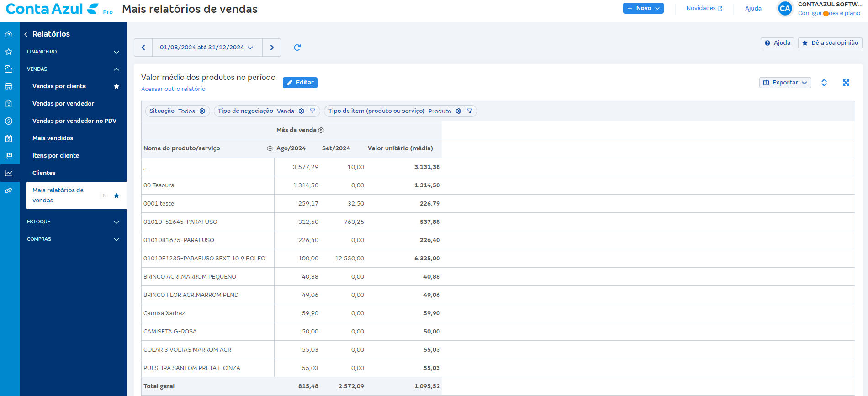Enter fullscreen report view icon

pyautogui.click(x=846, y=83)
